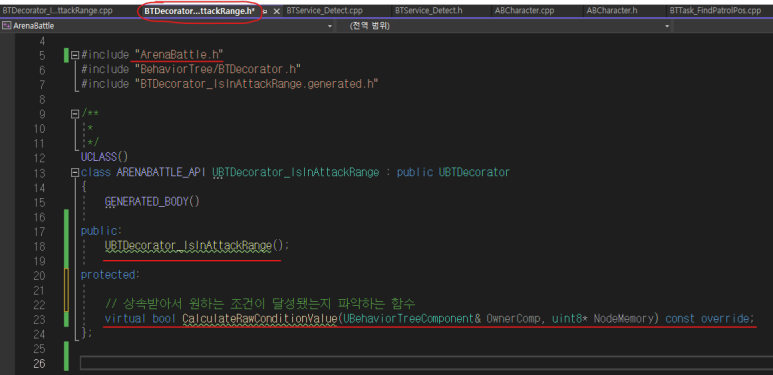Image resolution: width=773 pixels, height=375 pixels.
Task: Click the const keyword on line 23
Action: pyautogui.click(x=680, y=319)
